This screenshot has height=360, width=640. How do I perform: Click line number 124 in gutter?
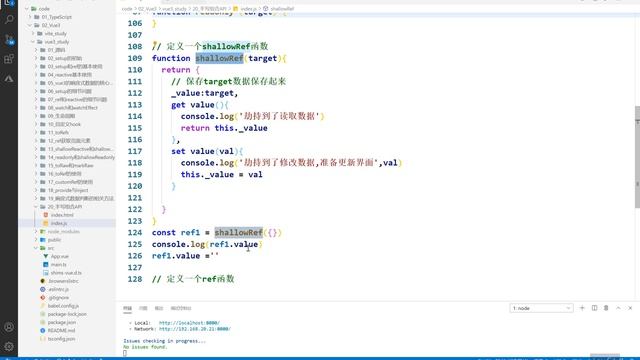click(135, 232)
